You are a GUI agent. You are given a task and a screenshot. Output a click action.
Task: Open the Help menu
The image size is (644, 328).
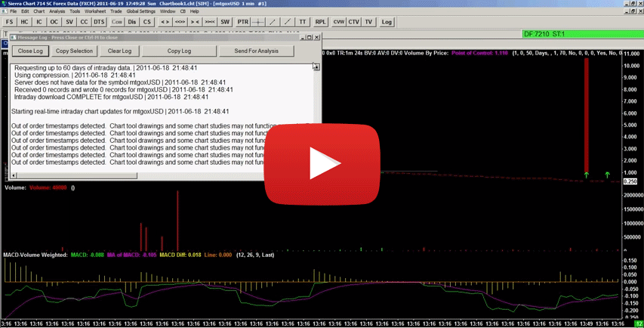(194, 11)
